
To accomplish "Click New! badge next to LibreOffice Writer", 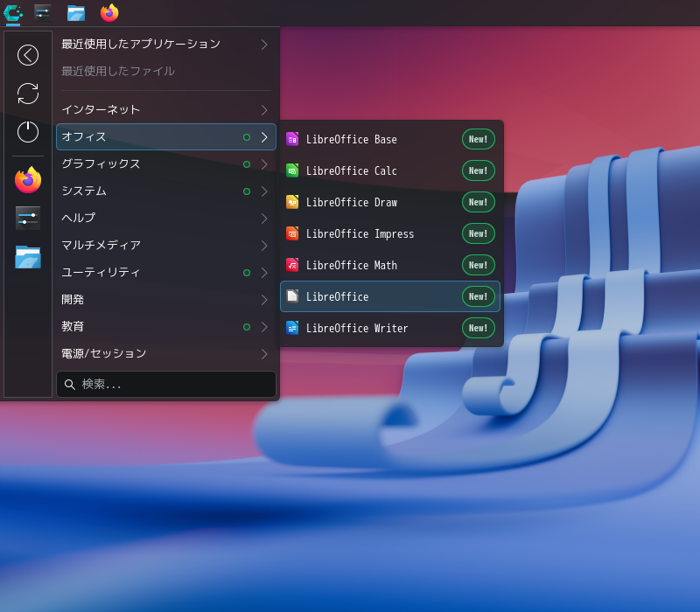I will coord(478,328).
